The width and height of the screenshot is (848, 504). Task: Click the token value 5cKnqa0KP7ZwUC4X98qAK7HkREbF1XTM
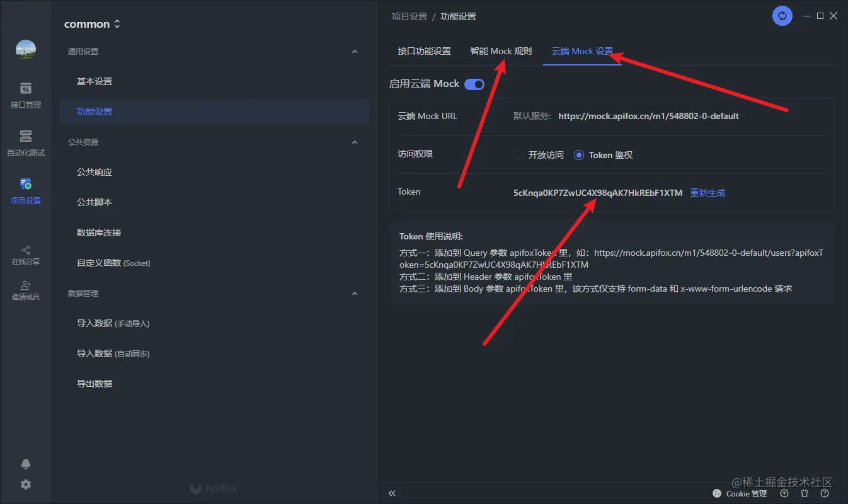(x=598, y=193)
